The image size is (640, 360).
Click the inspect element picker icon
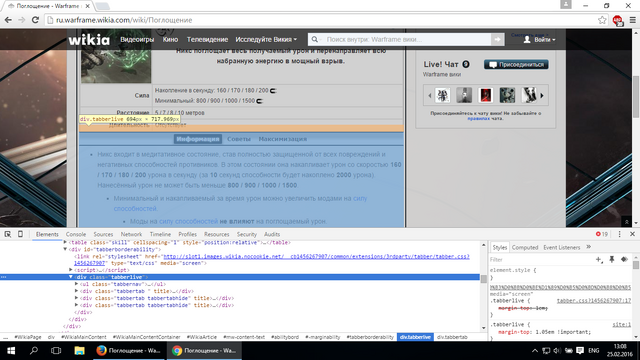point(7,234)
